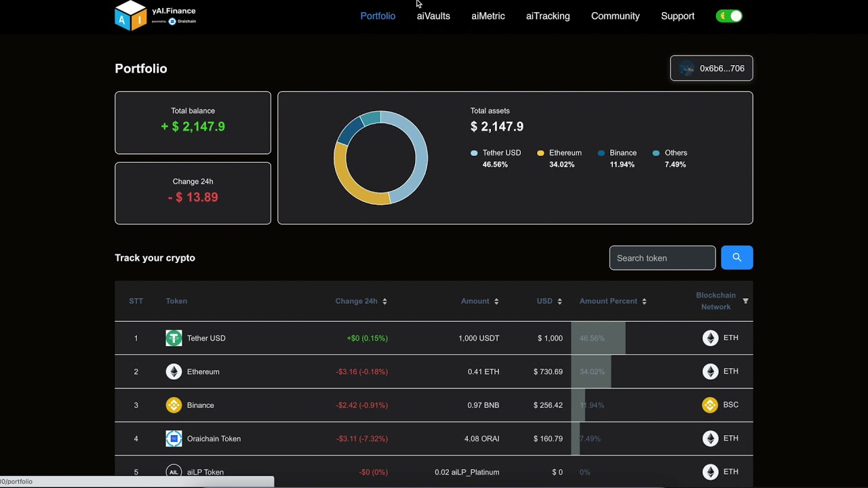Click the 0.41 ETH amount
This screenshot has height=488, width=868.
(484, 371)
